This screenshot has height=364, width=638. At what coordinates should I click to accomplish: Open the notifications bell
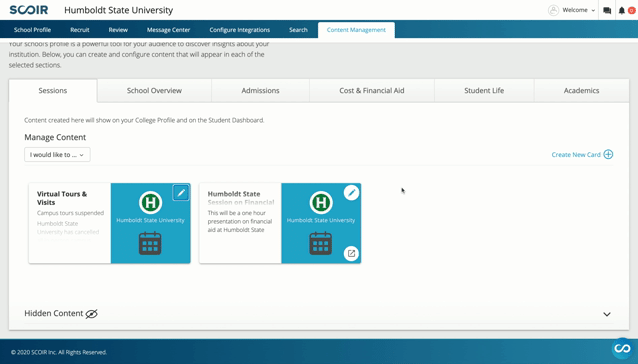pos(622,11)
